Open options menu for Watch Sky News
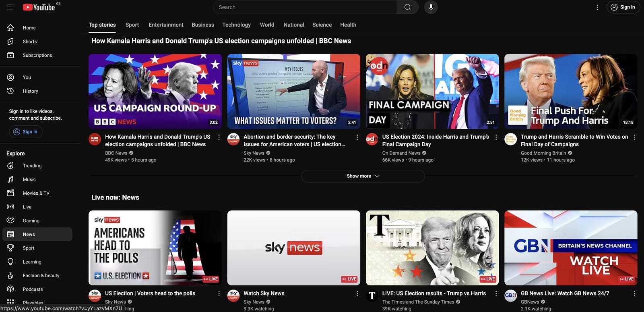Viewport: 644px width, 312px height. [x=357, y=294]
